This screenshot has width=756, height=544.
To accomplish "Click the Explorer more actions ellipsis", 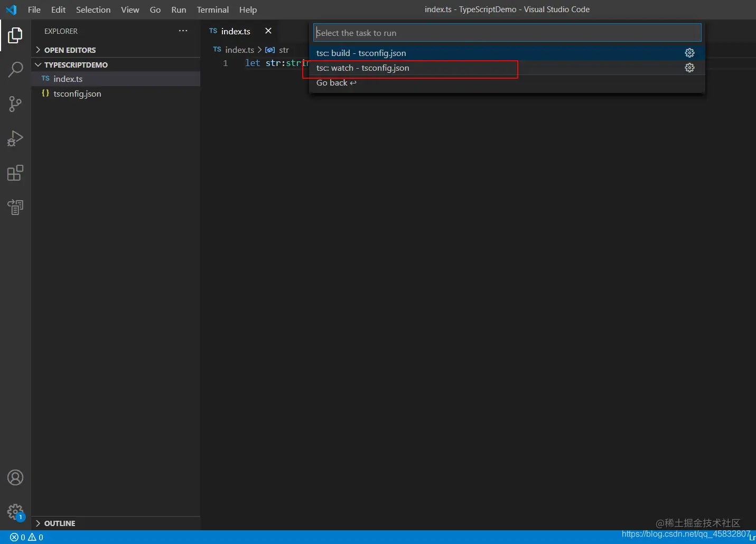I will tap(183, 31).
